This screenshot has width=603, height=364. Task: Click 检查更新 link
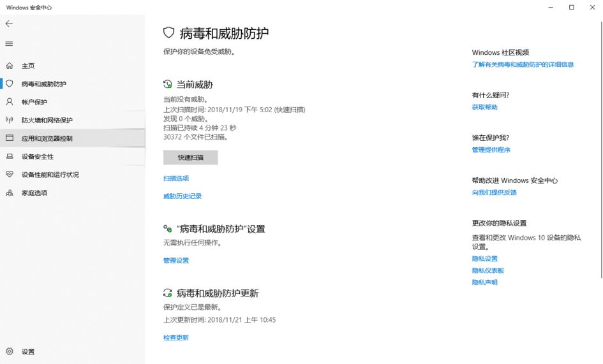(x=176, y=338)
